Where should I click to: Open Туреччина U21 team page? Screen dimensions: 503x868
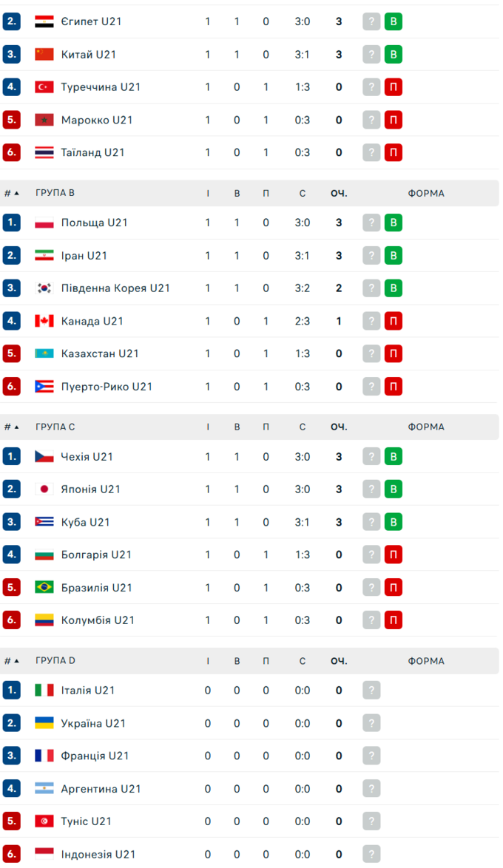point(101,87)
